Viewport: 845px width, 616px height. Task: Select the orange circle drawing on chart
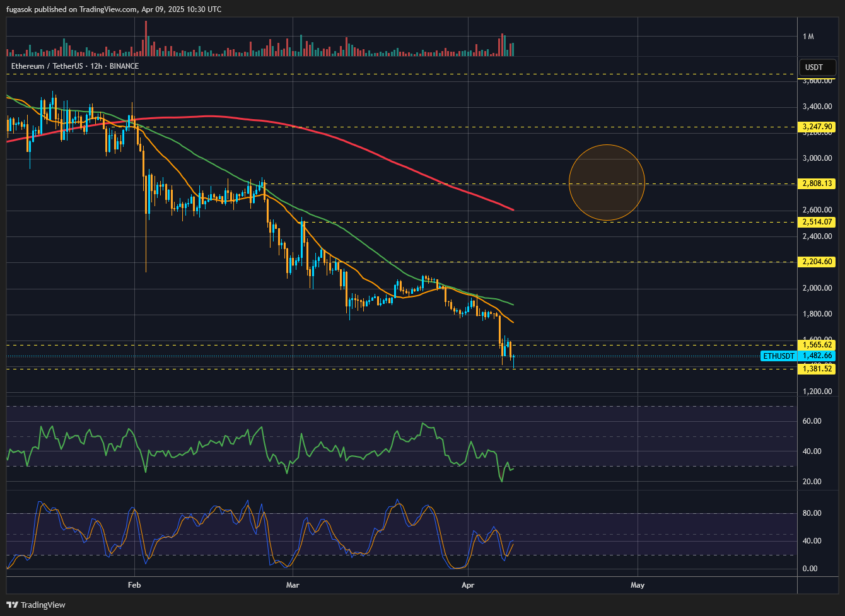607,183
